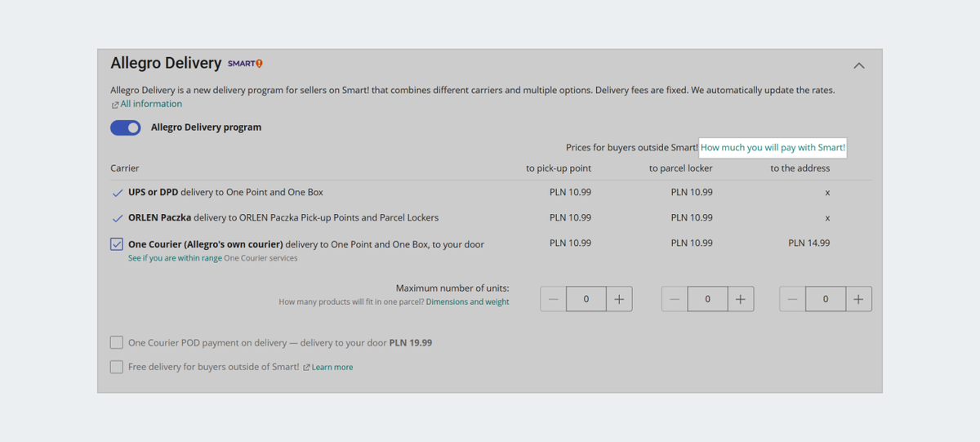Decrease to-the-address units with minus
The width and height of the screenshot is (980, 442).
793,299
